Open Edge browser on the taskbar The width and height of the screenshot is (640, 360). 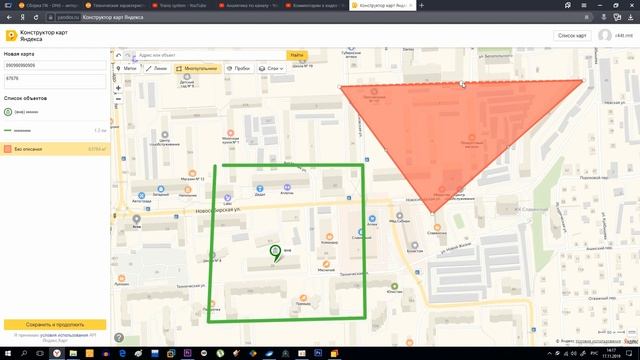click(122, 353)
